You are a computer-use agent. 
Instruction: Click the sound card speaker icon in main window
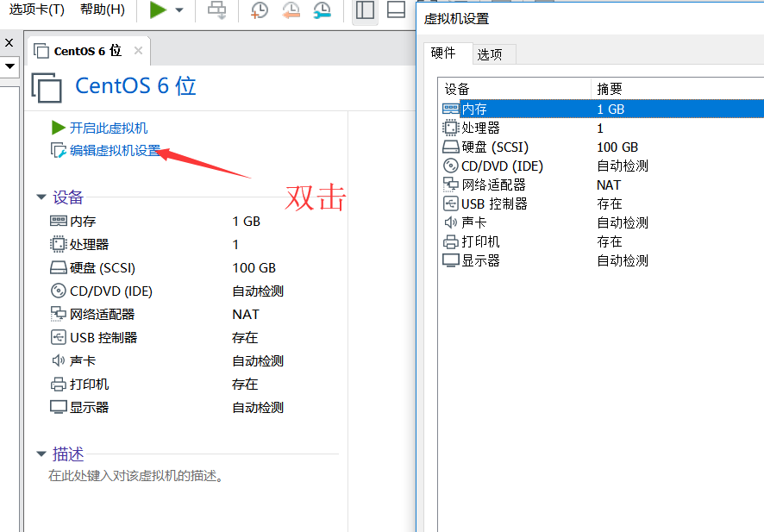pos(59,360)
